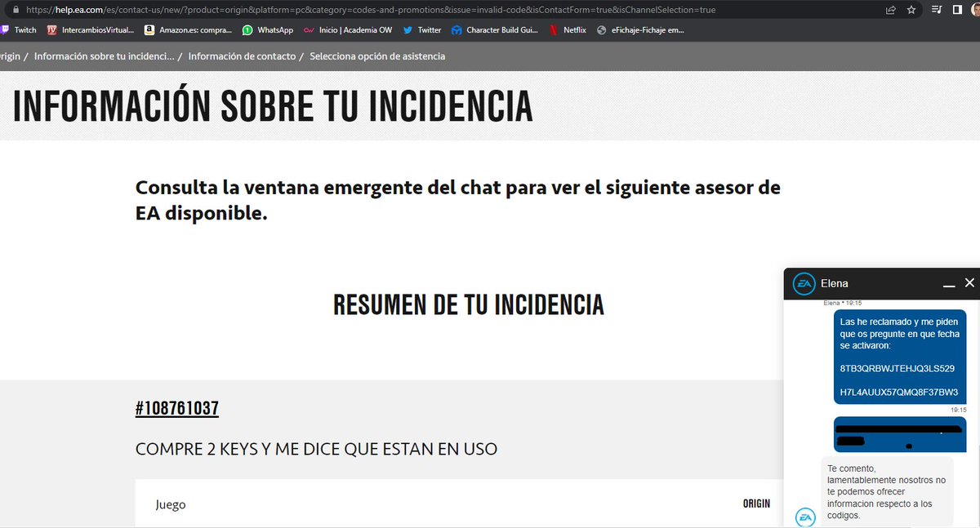Go to 'Información sobre tu incidencia' breadcrumb
This screenshot has height=528, width=980.
[x=104, y=56]
